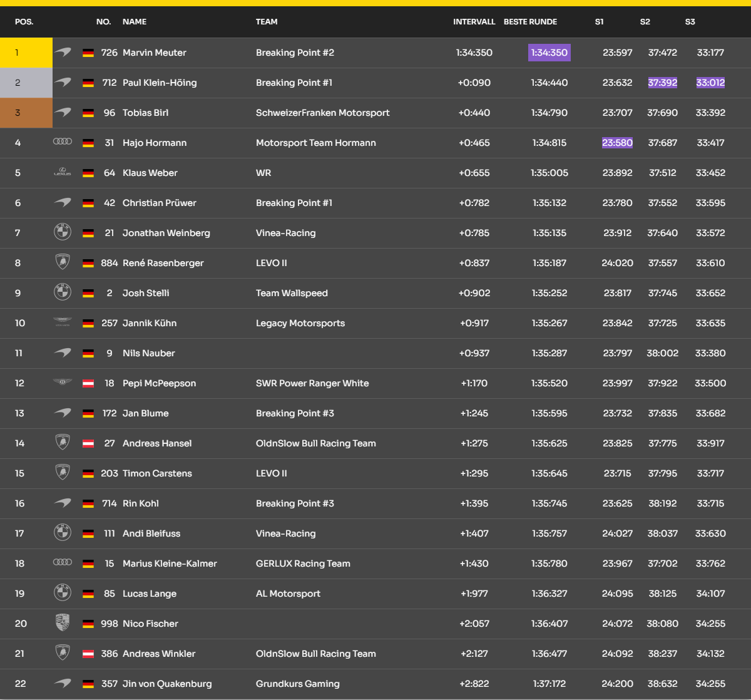Click the purple S1 time 23:580
Screen dimensions: 751x700
(x=617, y=143)
